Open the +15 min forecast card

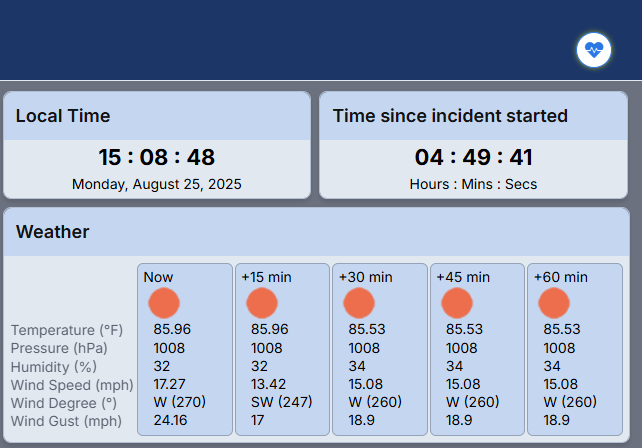(x=282, y=350)
